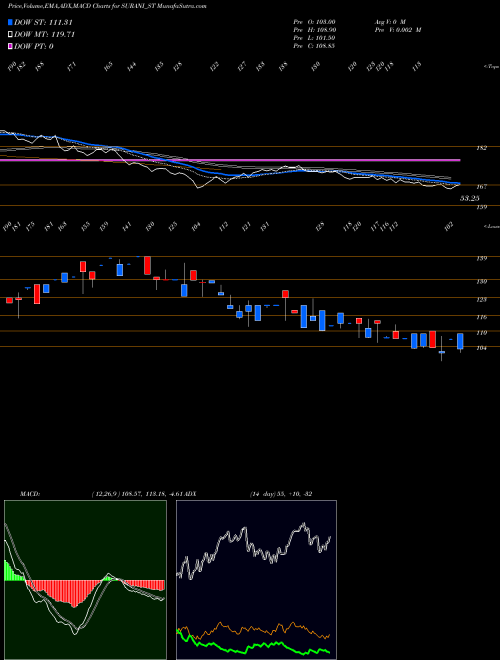Click the MACD (12,26,9) parameter values
Screen dimensions: 500x660
click(x=137, y=494)
